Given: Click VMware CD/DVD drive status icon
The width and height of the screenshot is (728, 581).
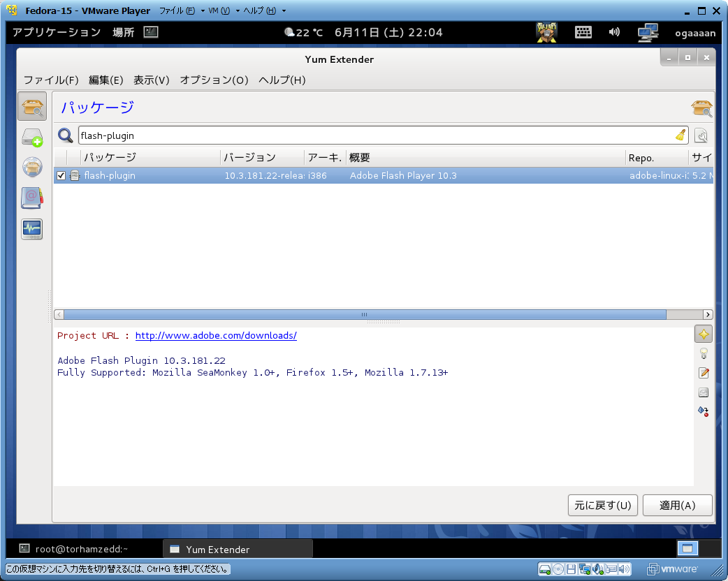Looking at the screenshot, I should (x=558, y=569).
